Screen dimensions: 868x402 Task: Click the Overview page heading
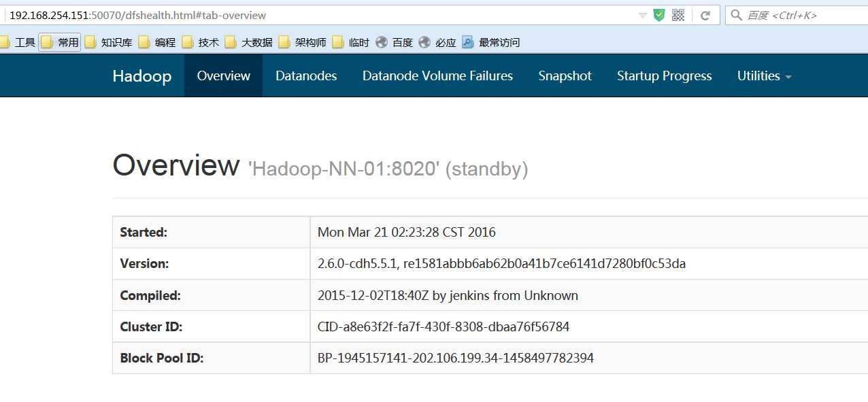pos(176,165)
